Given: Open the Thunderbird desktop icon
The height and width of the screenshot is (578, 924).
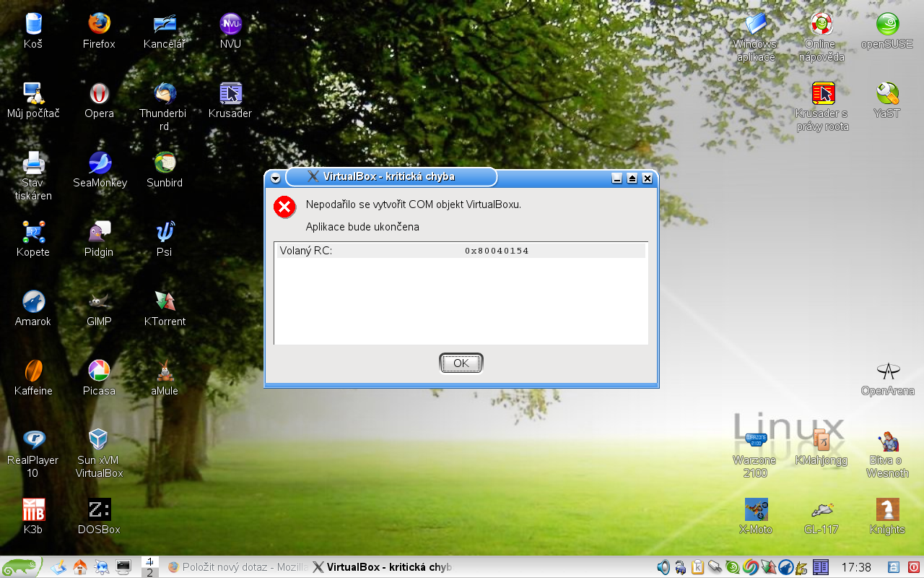Looking at the screenshot, I should (165, 106).
